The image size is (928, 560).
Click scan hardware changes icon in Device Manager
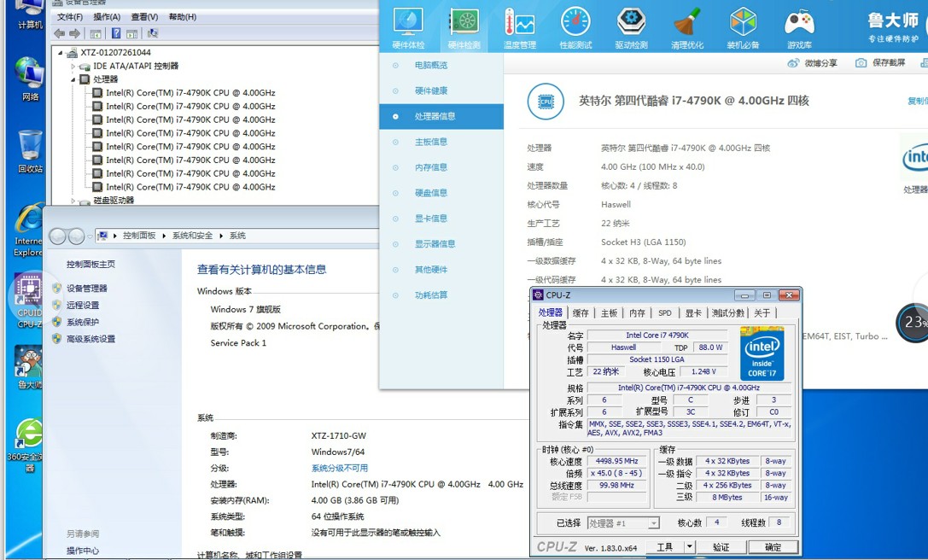pyautogui.click(x=153, y=34)
